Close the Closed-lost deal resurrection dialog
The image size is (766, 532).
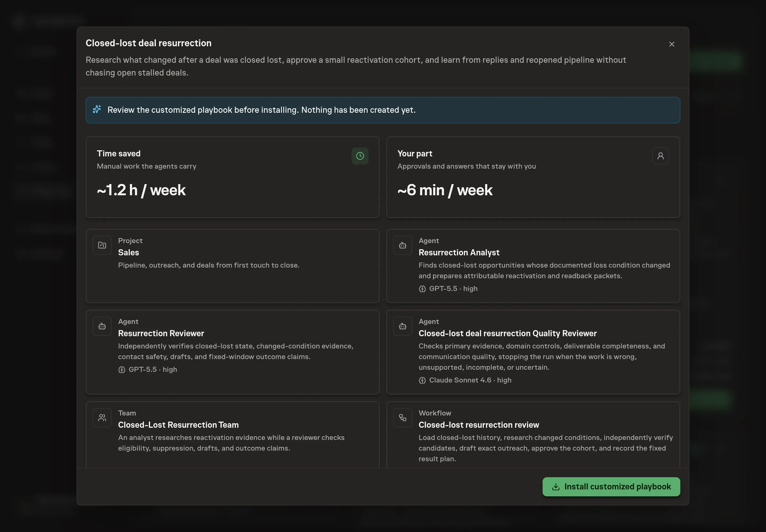(x=672, y=44)
